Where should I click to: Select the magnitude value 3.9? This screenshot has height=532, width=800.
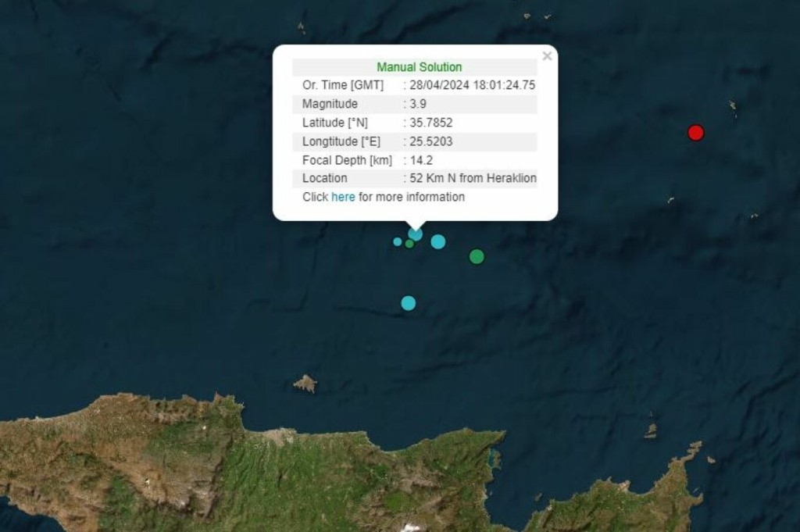pos(418,104)
